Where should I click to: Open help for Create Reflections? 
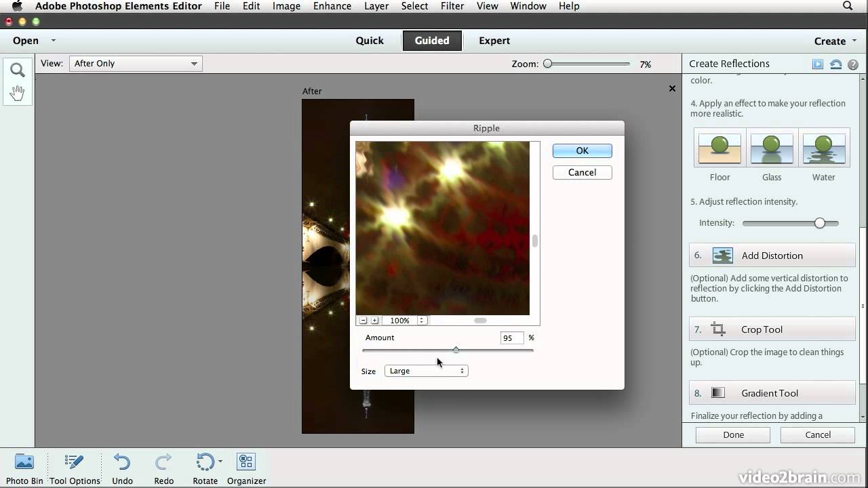tap(853, 64)
